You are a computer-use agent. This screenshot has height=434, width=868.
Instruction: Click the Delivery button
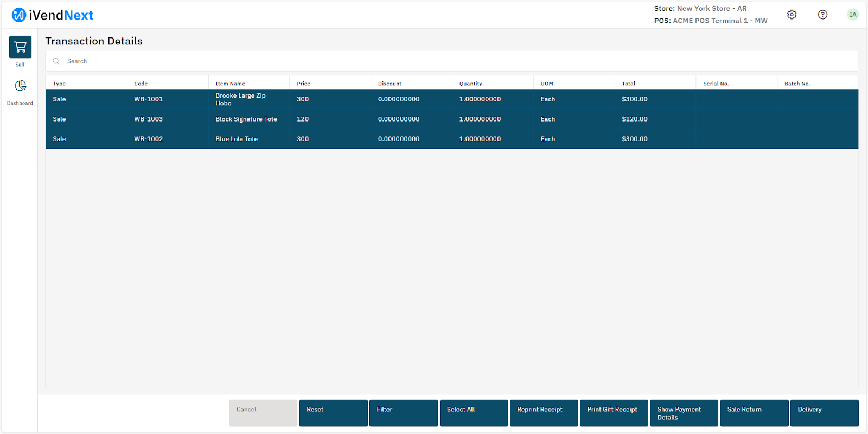(824, 413)
